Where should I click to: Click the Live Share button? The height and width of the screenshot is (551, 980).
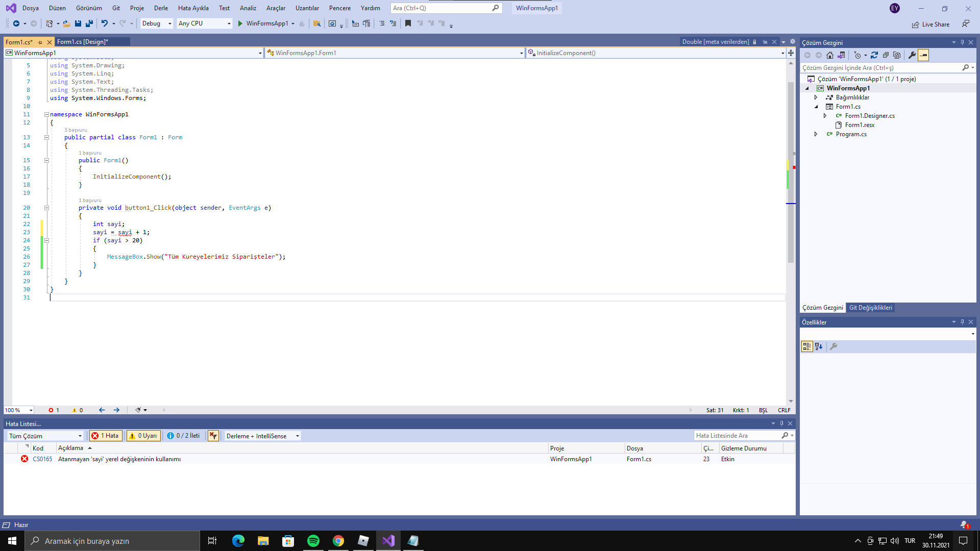[930, 24]
